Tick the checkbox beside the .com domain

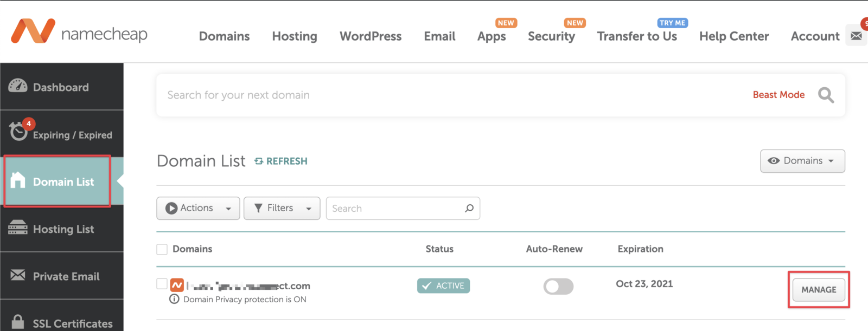162,284
